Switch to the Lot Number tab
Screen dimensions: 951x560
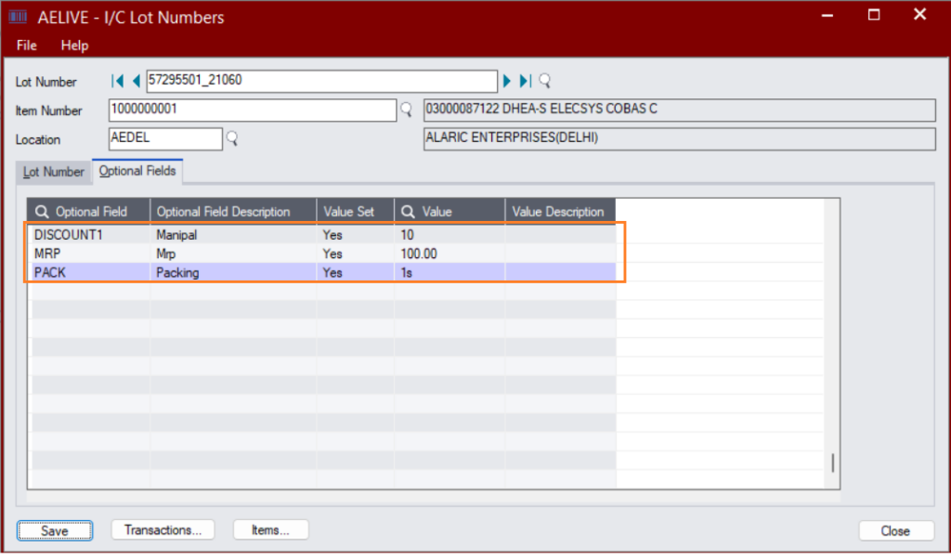(x=53, y=172)
